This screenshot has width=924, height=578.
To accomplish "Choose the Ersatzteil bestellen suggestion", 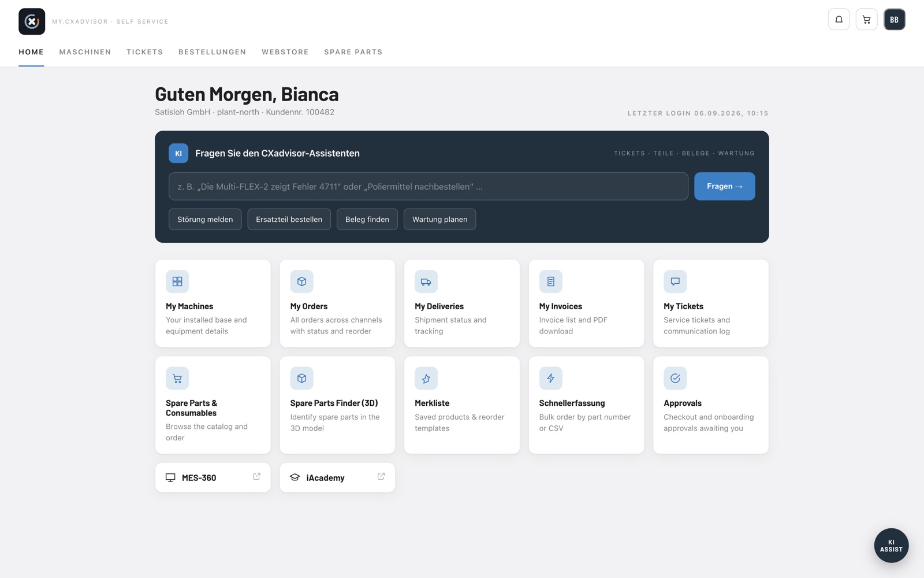I will [x=289, y=219].
